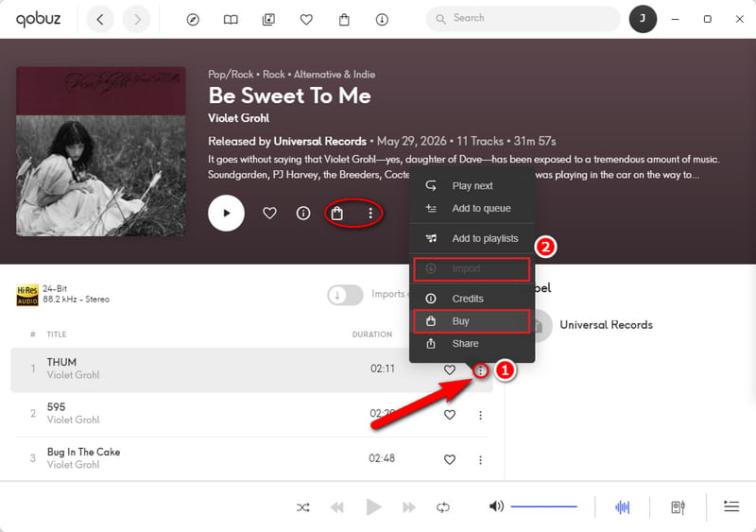Click the DURATION column header
The image size is (756, 532).
coord(371,335)
